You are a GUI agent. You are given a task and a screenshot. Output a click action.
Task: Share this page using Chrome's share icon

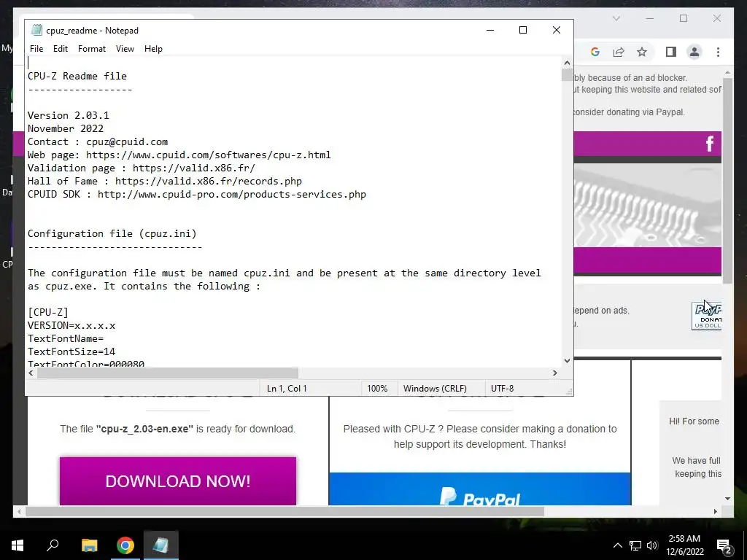point(619,52)
